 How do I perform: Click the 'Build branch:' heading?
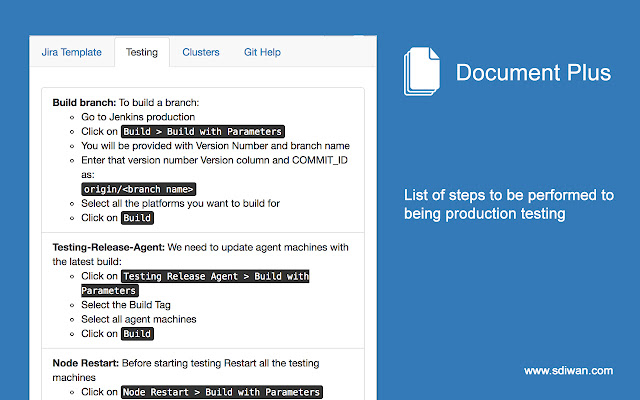(84, 102)
